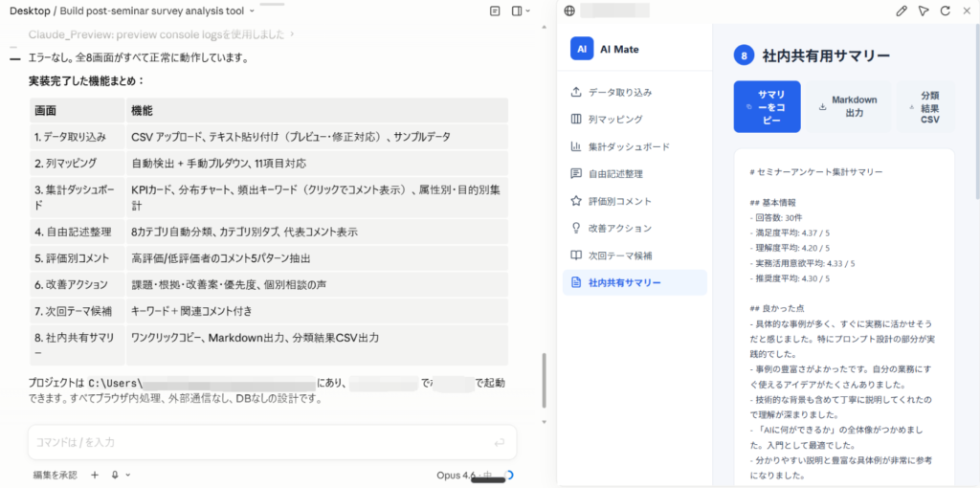Activate the element select cursor icon
The image size is (980, 488).
coord(924,11)
